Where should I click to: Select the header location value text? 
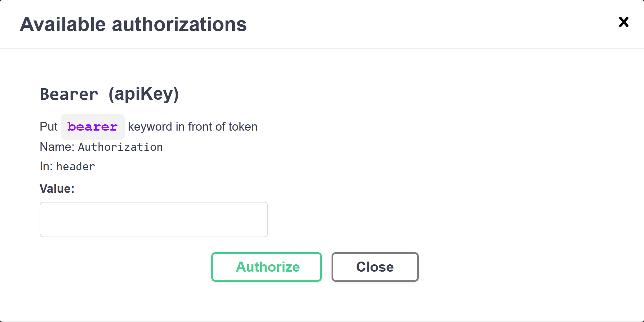(76, 167)
